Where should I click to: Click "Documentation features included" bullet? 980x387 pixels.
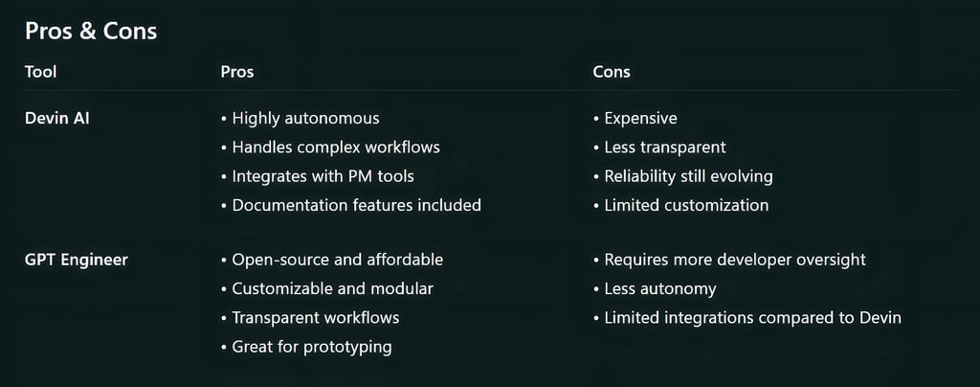tap(356, 205)
